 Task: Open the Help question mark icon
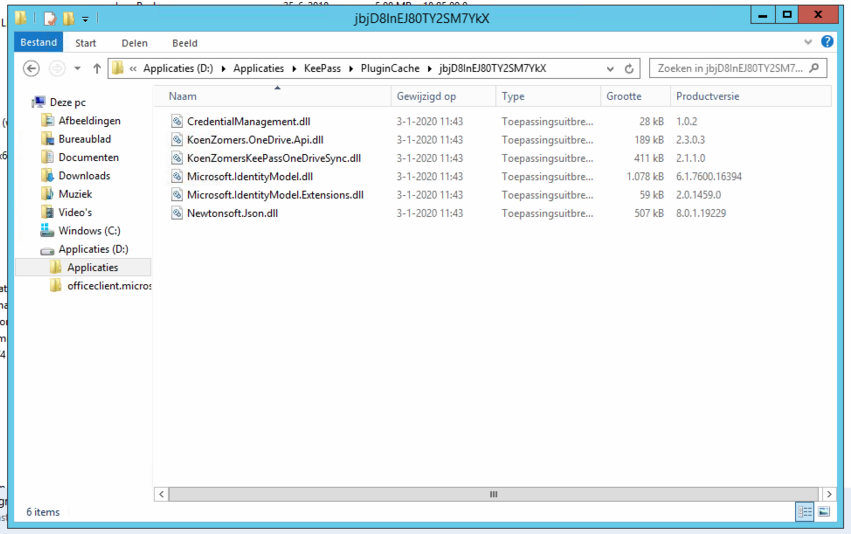click(827, 41)
